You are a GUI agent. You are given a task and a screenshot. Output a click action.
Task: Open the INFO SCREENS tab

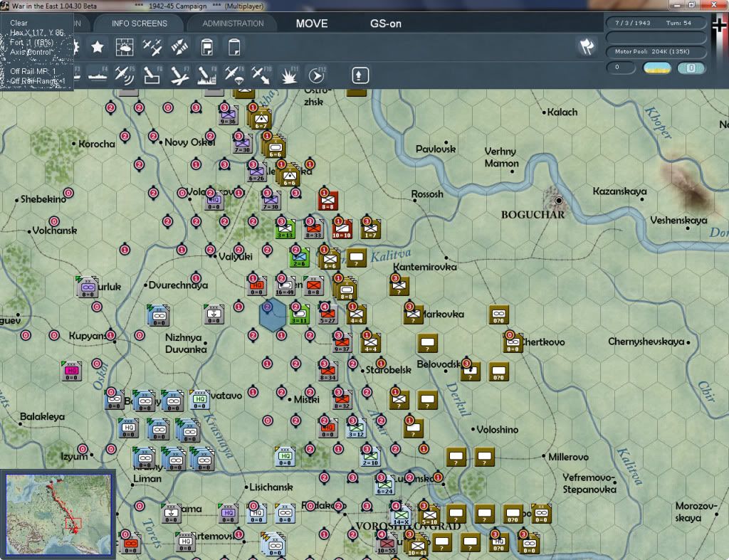(x=139, y=23)
